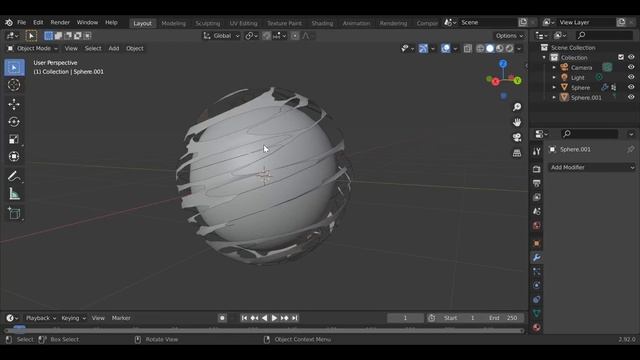Select the Select Box tool
Viewport: 640px width, 360px height.
click(x=14, y=67)
